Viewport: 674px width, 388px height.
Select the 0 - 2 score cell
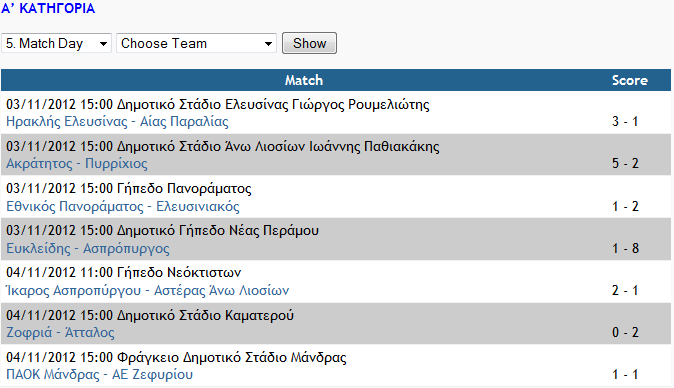point(625,333)
